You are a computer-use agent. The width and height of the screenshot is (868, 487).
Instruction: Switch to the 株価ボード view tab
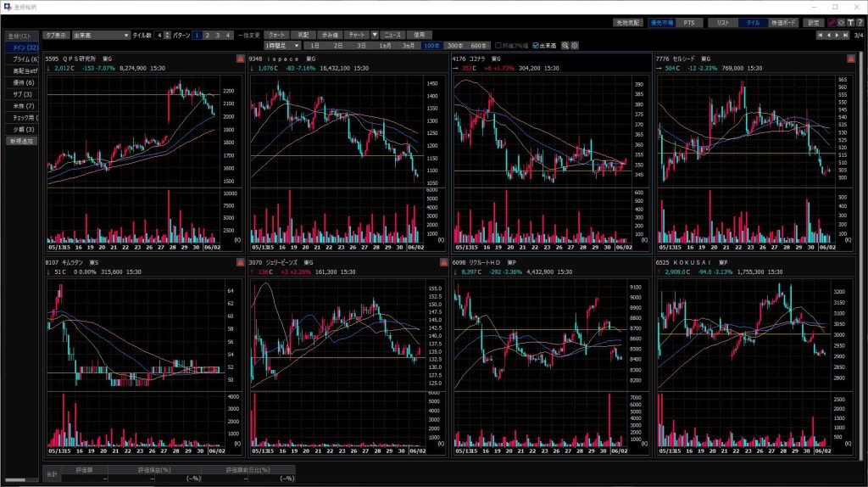(782, 23)
